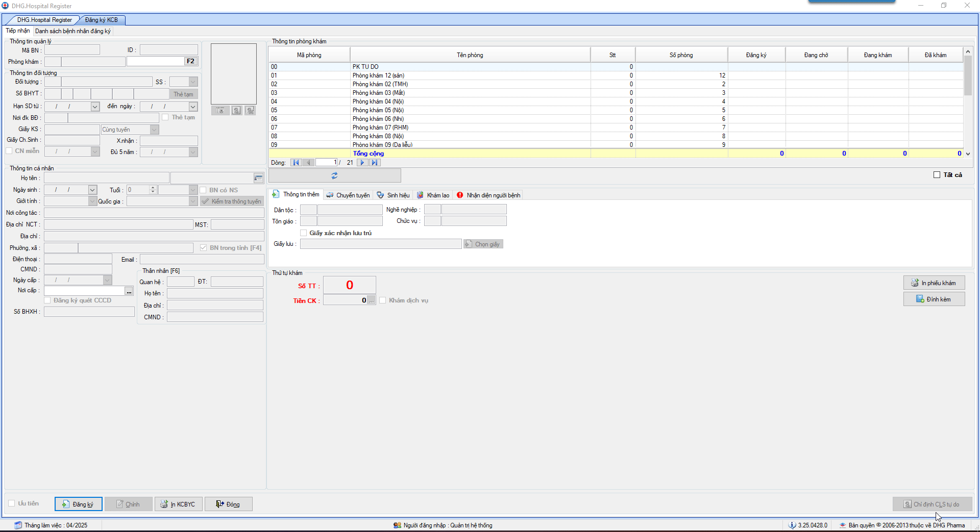Click the ID card icon beside Họ tên
Viewport: 980px width, 532px height.
click(258, 178)
